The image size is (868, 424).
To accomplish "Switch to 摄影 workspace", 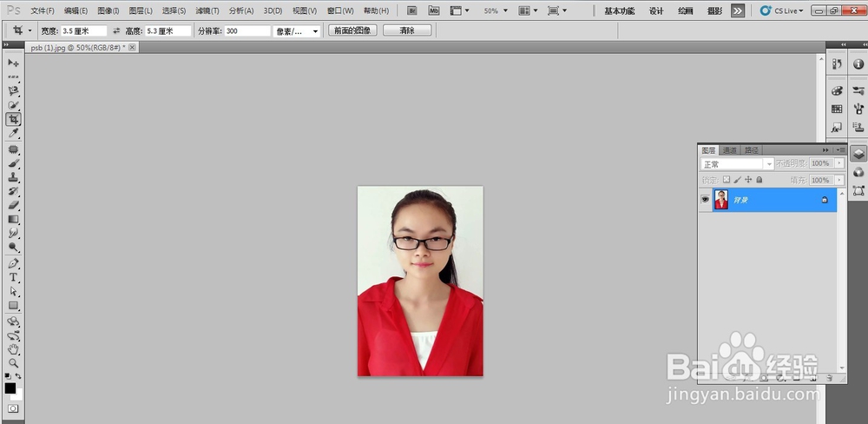I will (x=714, y=11).
